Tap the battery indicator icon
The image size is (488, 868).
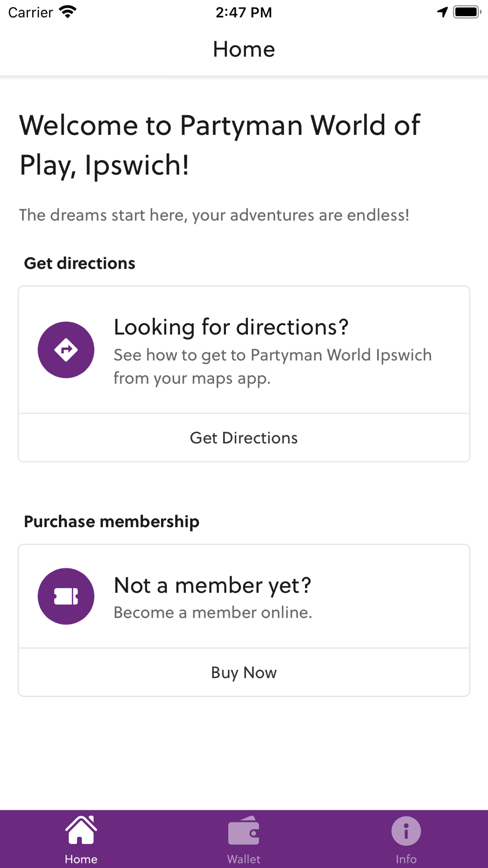[x=467, y=12]
